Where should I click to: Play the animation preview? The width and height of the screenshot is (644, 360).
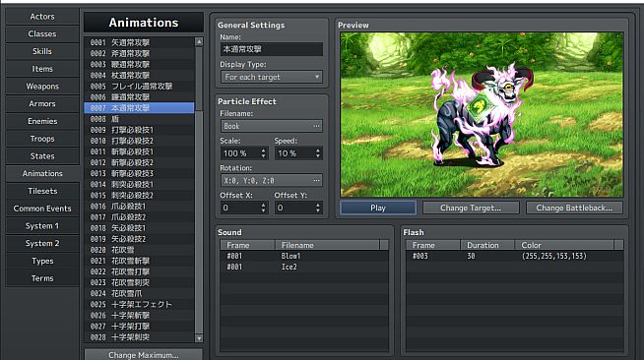(x=378, y=208)
